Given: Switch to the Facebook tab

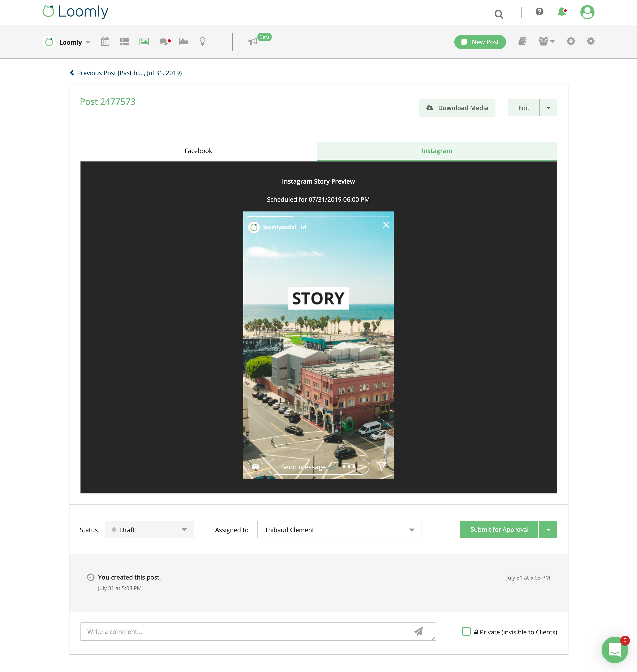Looking at the screenshot, I should [198, 151].
